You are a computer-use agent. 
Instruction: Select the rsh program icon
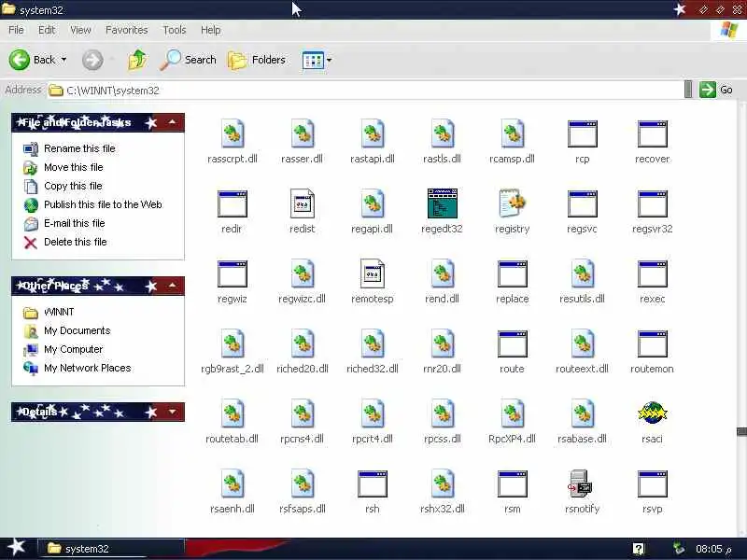tap(372, 483)
